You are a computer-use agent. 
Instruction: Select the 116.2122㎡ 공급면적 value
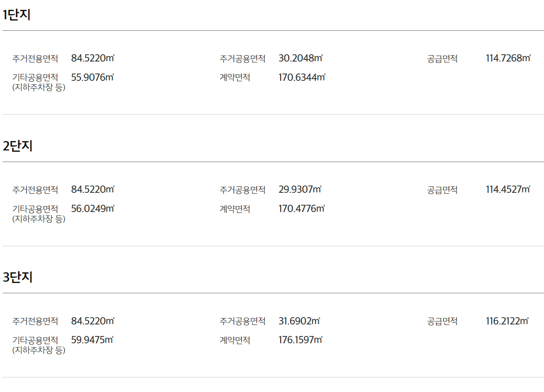[x=507, y=321]
